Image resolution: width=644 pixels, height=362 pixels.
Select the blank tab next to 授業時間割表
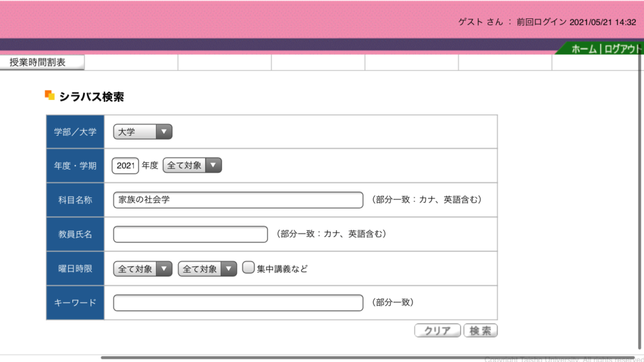[131, 62]
